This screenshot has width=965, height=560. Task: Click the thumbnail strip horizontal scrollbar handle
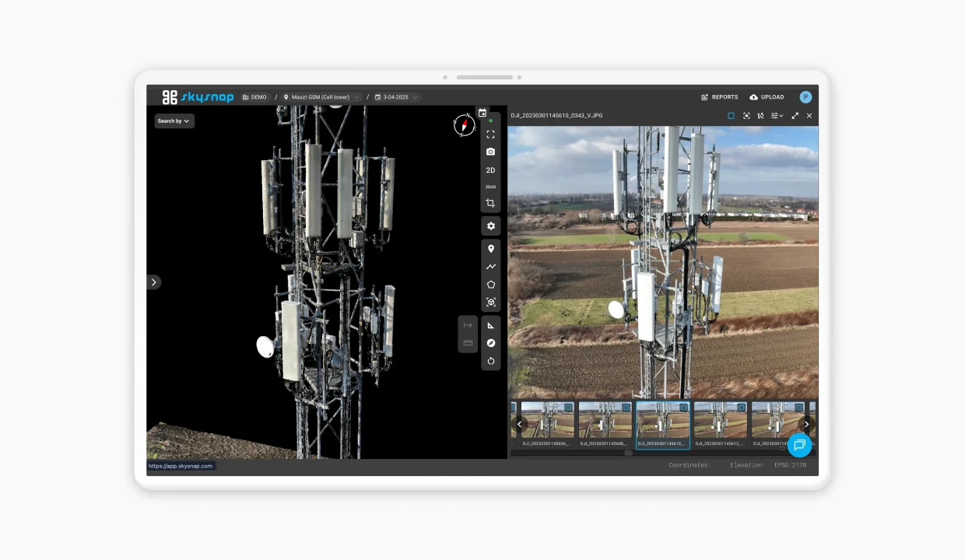click(x=628, y=453)
